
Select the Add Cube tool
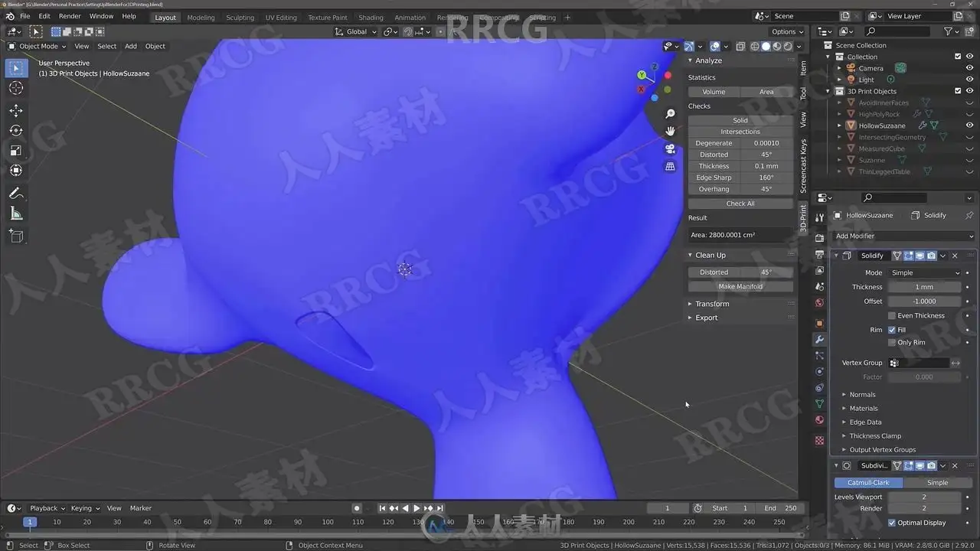pos(16,236)
